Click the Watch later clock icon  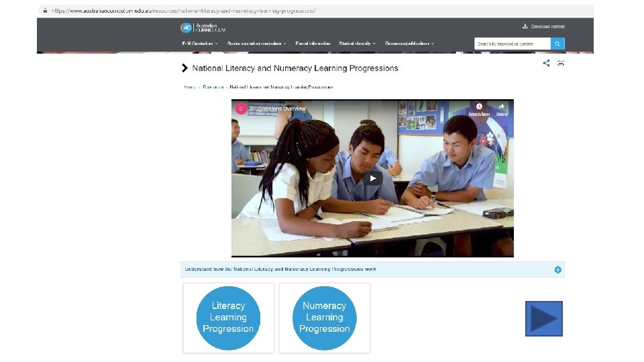click(479, 107)
